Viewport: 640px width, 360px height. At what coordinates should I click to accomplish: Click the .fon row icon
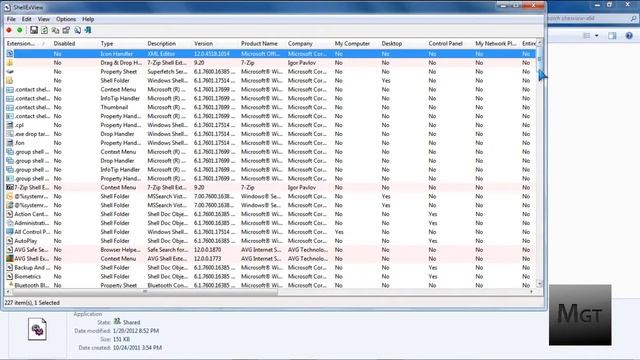click(x=10, y=143)
